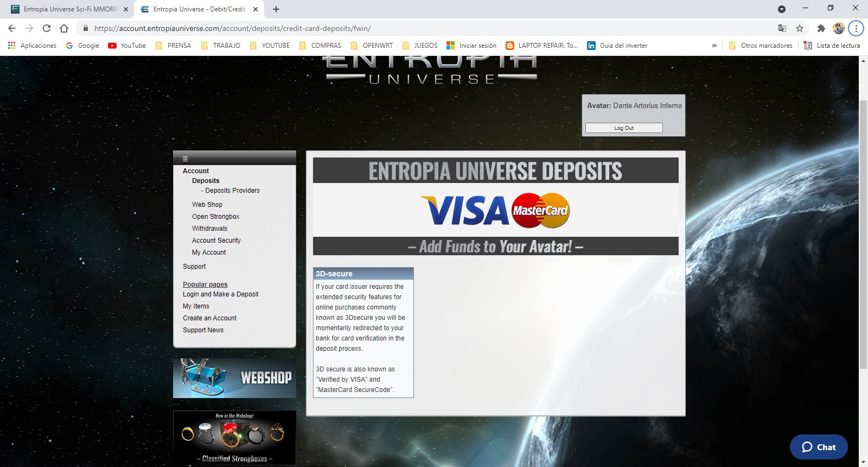Open the Classified Strongboxes banner
Screen dimensions: 868x467
click(234, 438)
